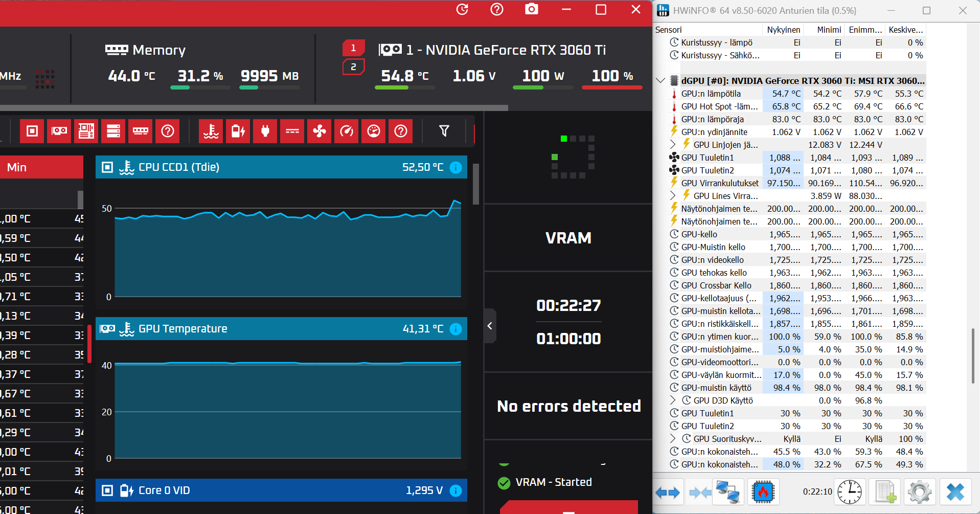Select the GPU Virrankulutukset sensor row
This screenshot has width=980, height=514.
797,183
